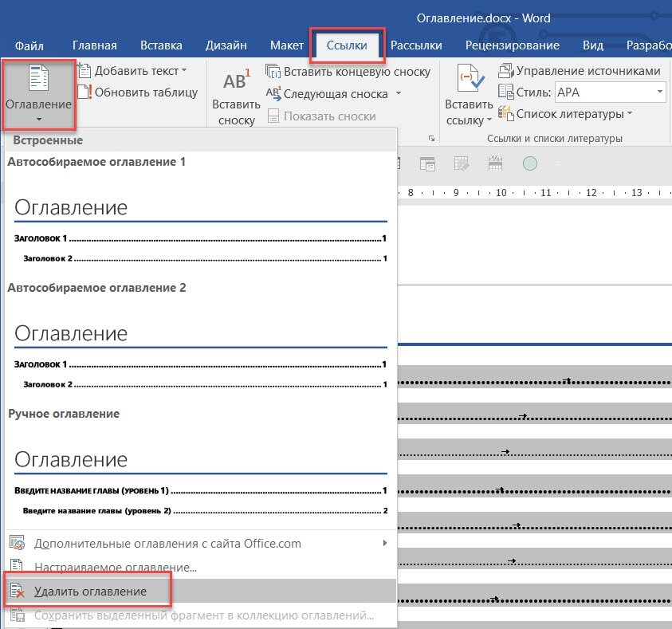672x629 pixels.
Task: Click Следующая сноска button
Action: pos(327,94)
